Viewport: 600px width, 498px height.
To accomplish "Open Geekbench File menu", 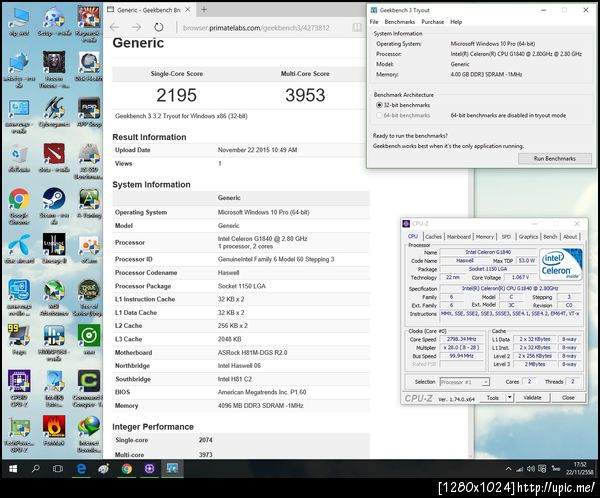I will click(374, 22).
